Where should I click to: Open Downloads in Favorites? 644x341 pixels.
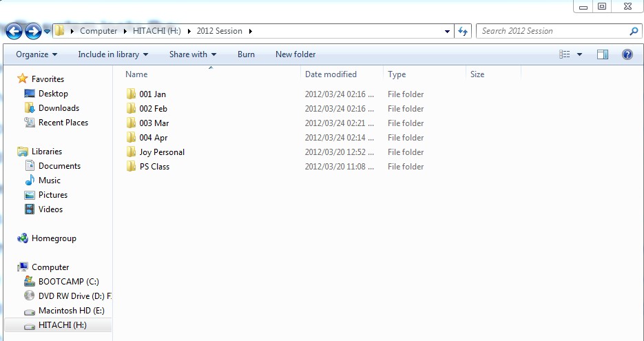(59, 108)
